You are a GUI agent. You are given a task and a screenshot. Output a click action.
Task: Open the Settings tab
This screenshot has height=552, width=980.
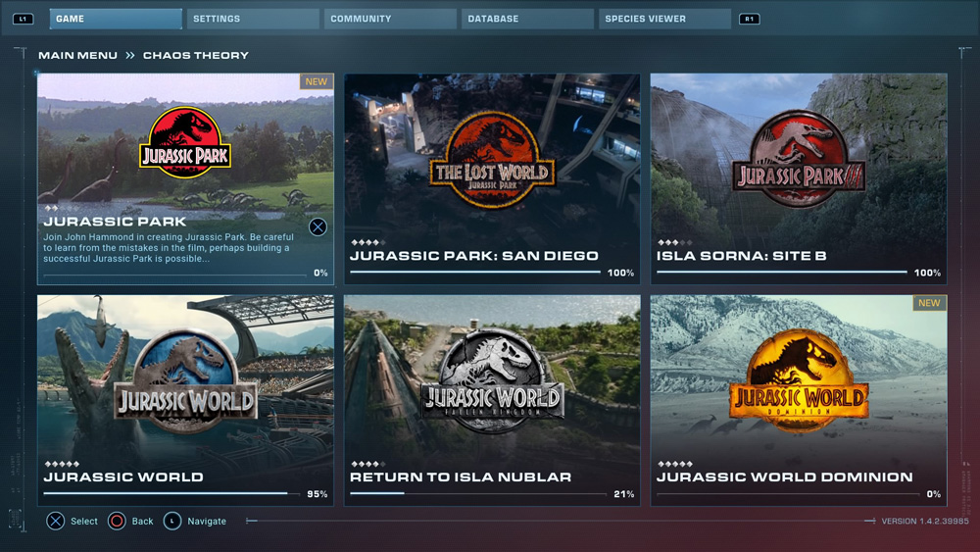tap(253, 19)
